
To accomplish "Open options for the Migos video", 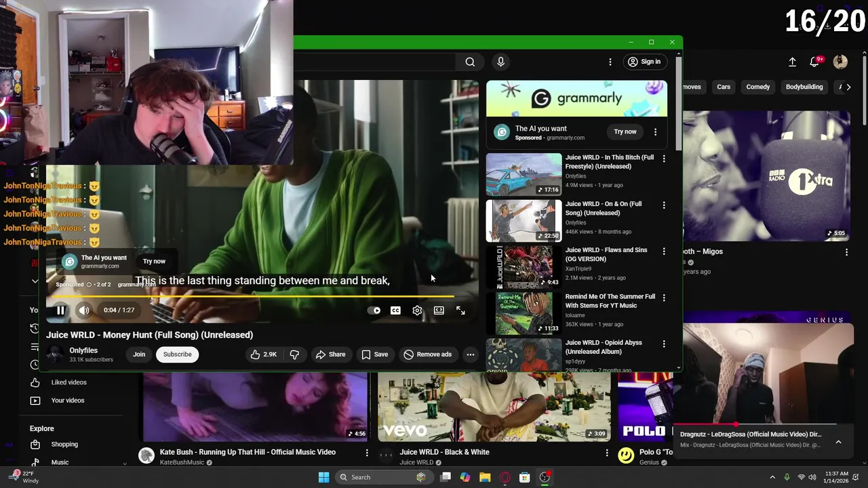I will coord(846,252).
